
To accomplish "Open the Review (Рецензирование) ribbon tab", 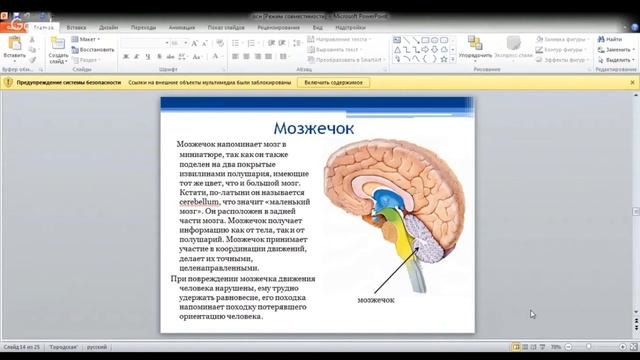I will (x=278, y=27).
